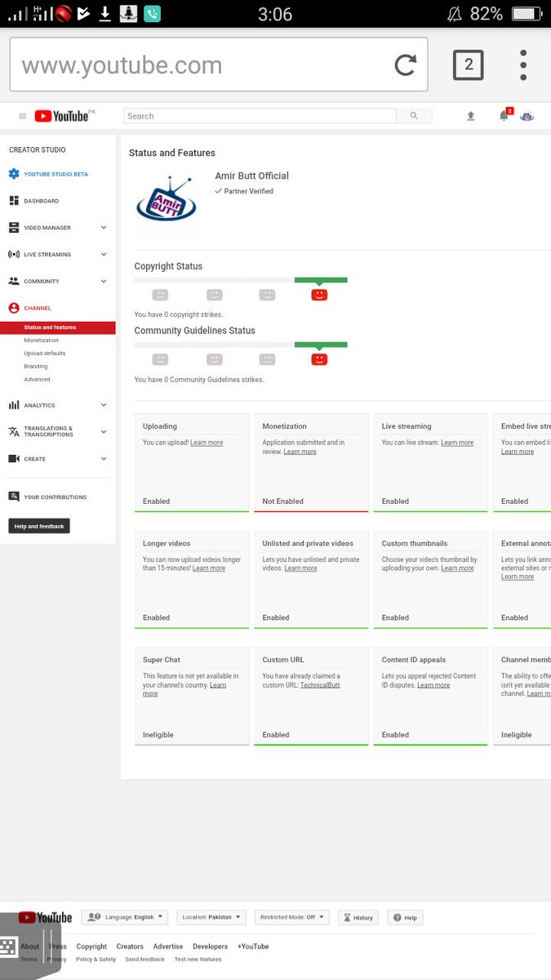Open browser three-dot overflow menu
The width and height of the screenshot is (551, 980).
pyautogui.click(x=523, y=65)
